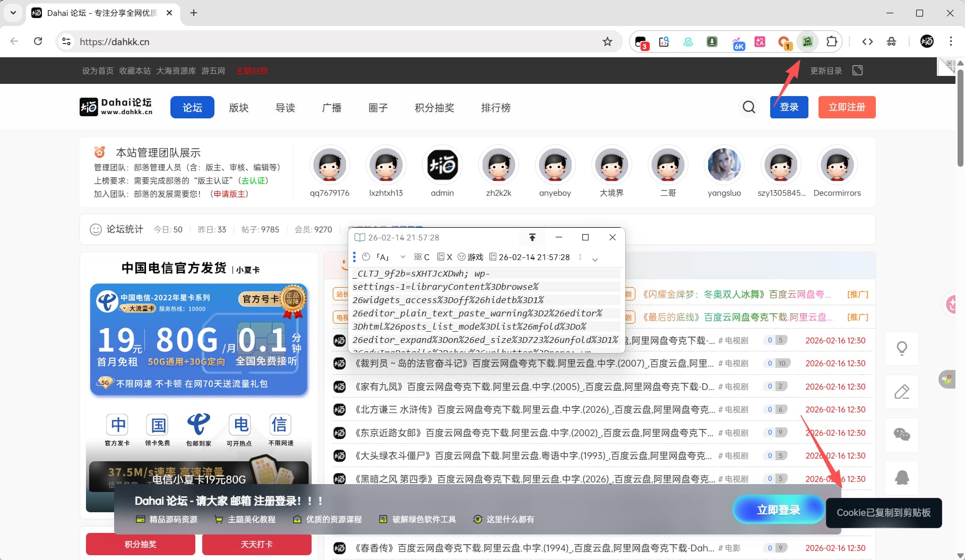This screenshot has height=560, width=965.
Task: Click the 6K chart extension icon
Action: [737, 42]
